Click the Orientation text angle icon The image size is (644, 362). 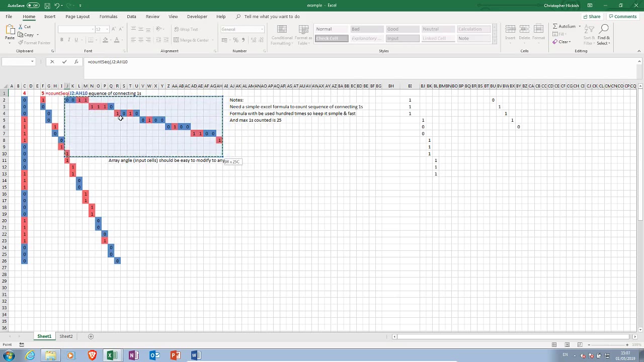[159, 29]
